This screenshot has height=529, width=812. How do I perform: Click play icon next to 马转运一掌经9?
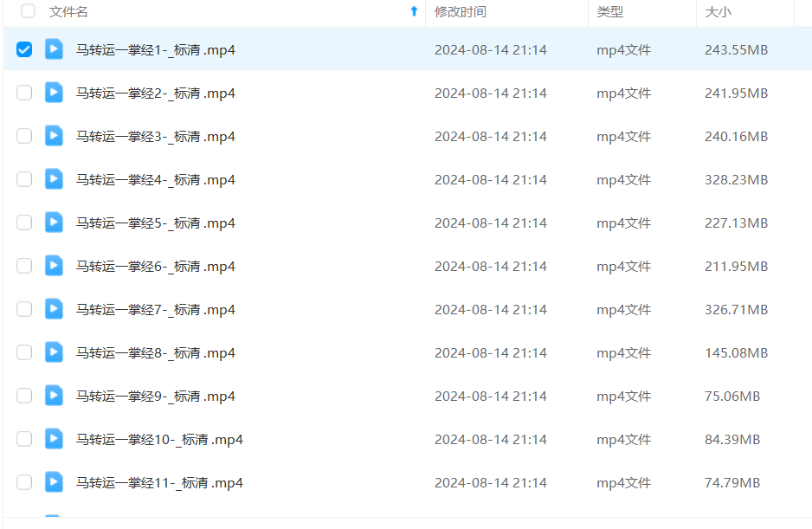tap(54, 396)
